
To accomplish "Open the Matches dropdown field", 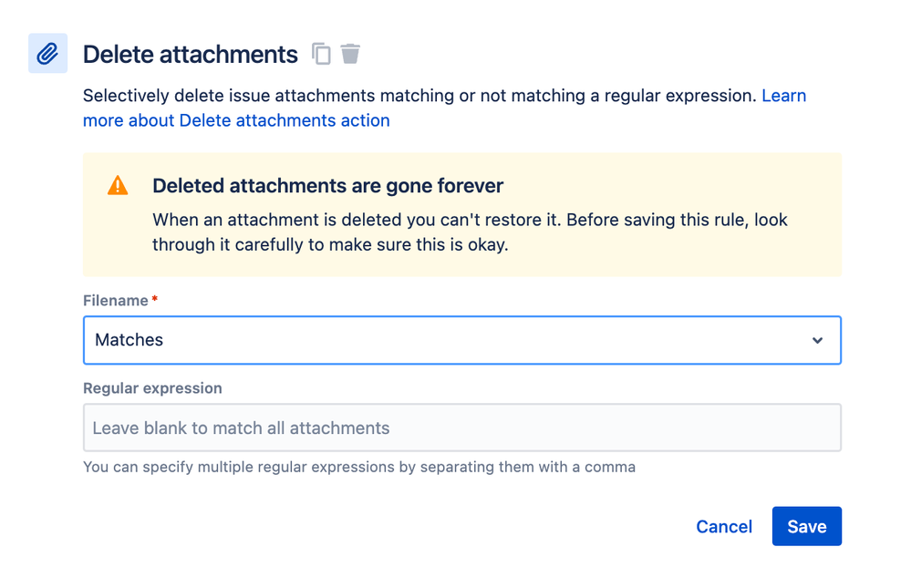I will point(462,340).
